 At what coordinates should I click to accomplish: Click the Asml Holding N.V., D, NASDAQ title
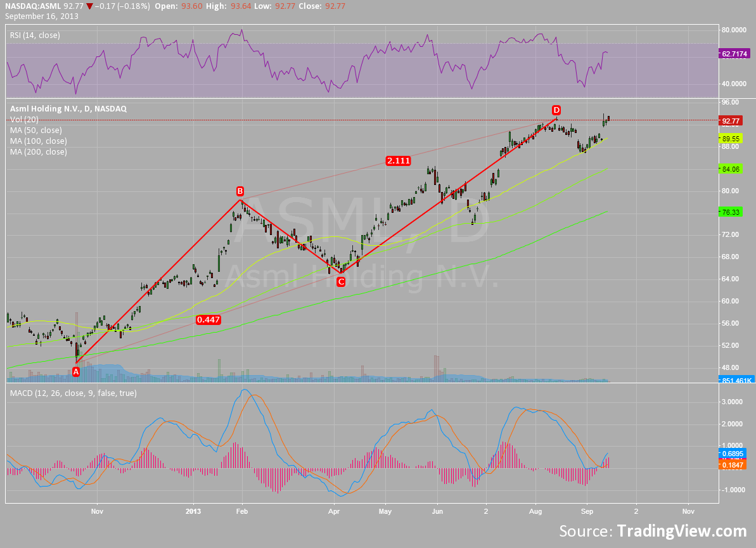click(68, 109)
